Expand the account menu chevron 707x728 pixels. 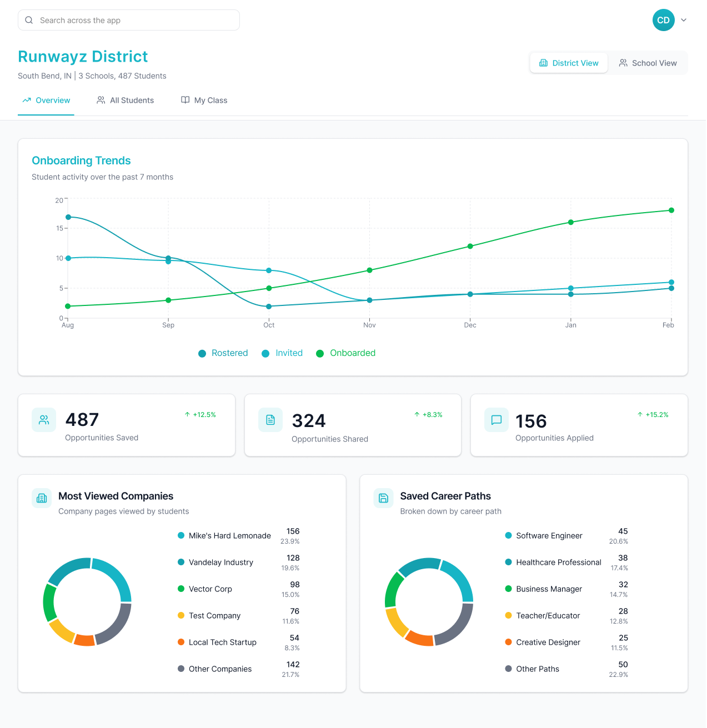(x=684, y=20)
